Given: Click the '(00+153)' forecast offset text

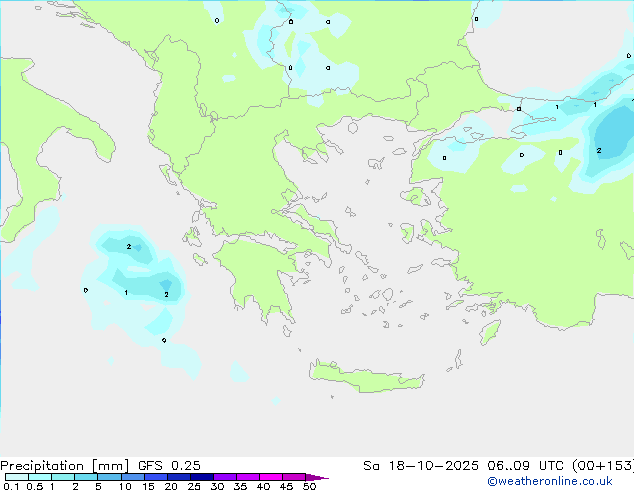Looking at the screenshot, I should pos(603,466).
